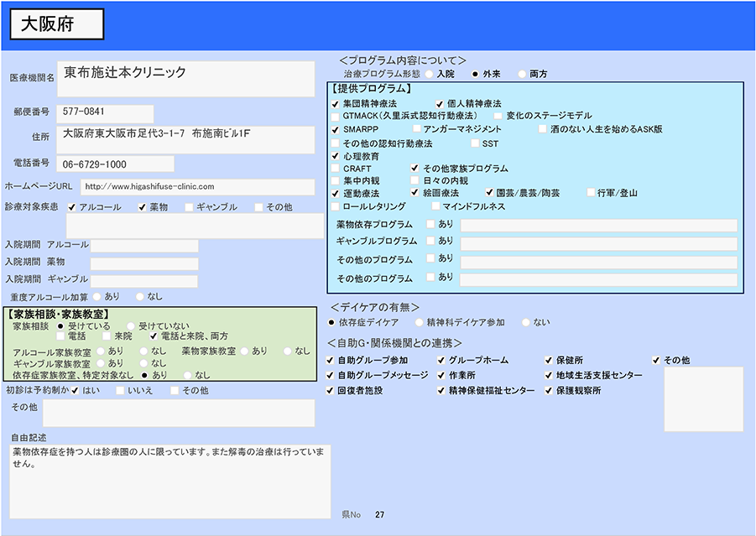Click the 医療機関名 text field
The width and height of the screenshot is (756, 536).
(x=186, y=77)
